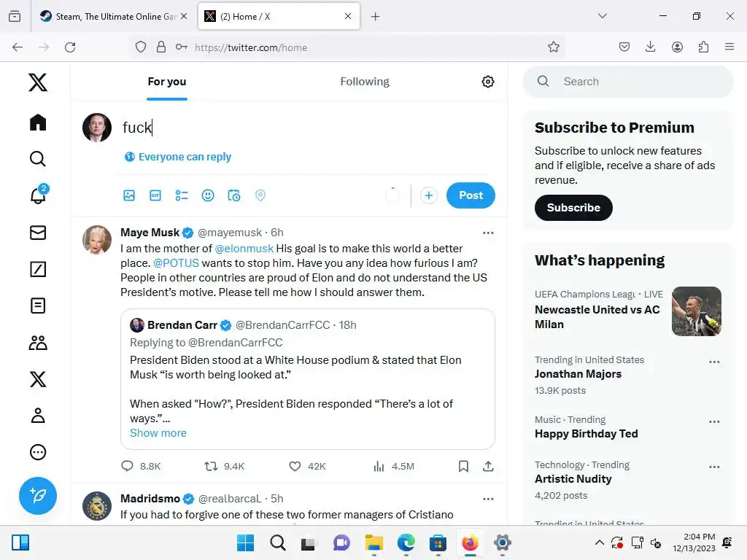Tag location pin icon in composer
The height and width of the screenshot is (560, 747).
260,195
